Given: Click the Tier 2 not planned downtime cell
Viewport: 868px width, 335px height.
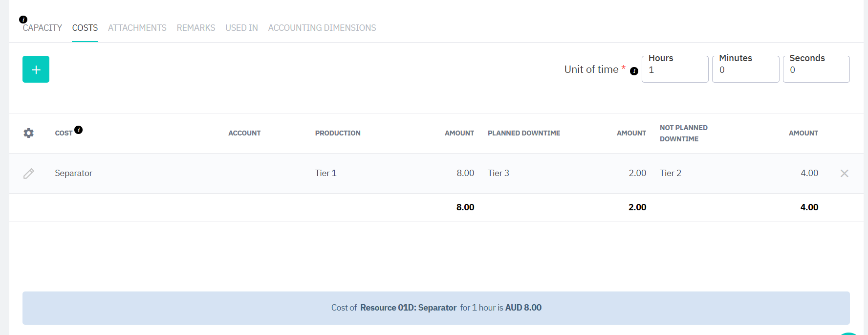Looking at the screenshot, I should pyautogui.click(x=671, y=173).
